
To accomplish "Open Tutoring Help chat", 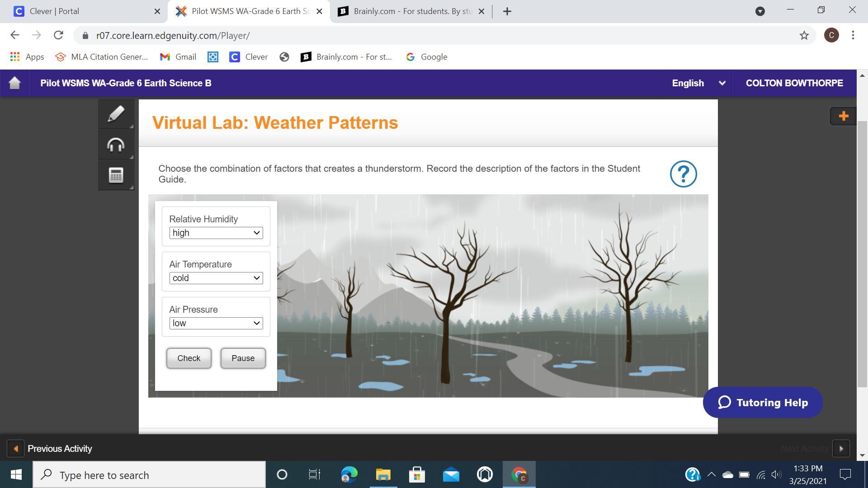I will click(x=763, y=403).
